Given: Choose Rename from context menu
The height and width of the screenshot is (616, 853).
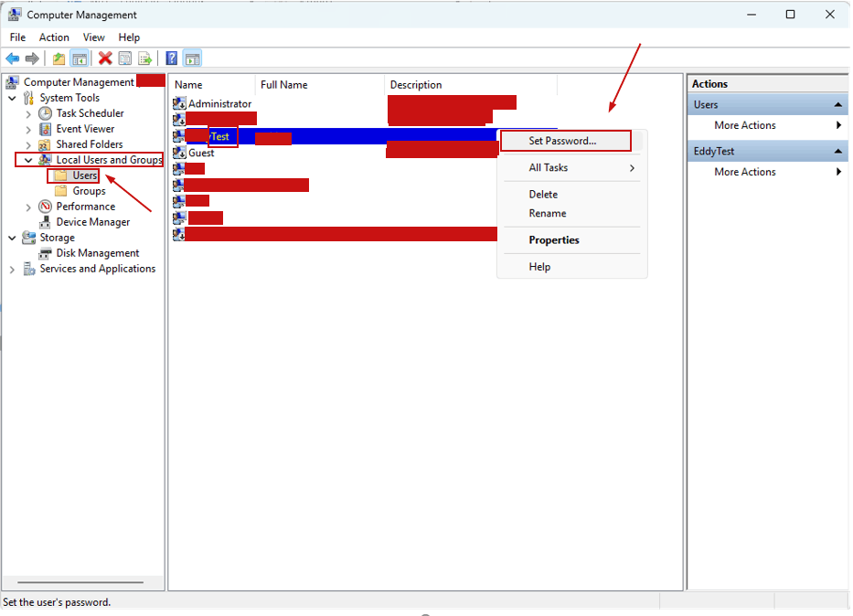Looking at the screenshot, I should click(x=571, y=214).
